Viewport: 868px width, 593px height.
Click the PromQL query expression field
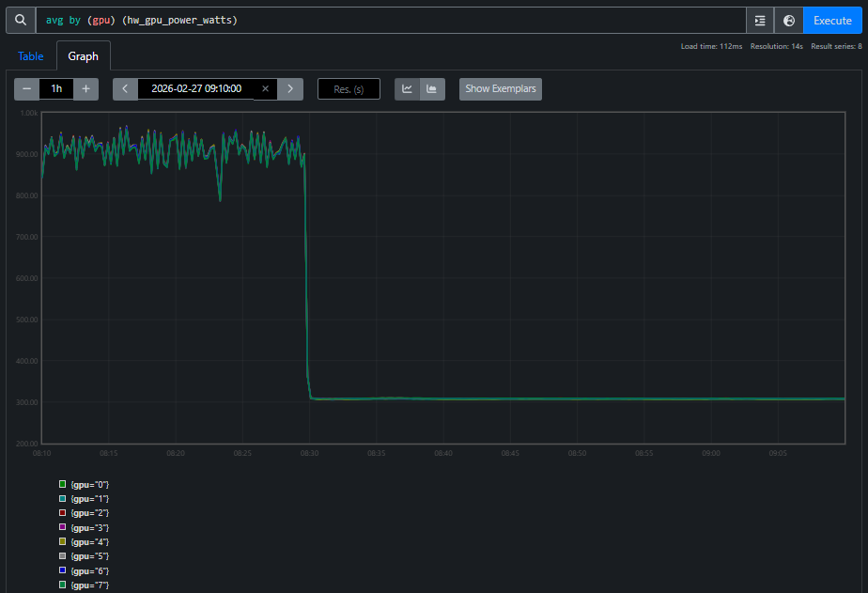pyautogui.click(x=392, y=20)
